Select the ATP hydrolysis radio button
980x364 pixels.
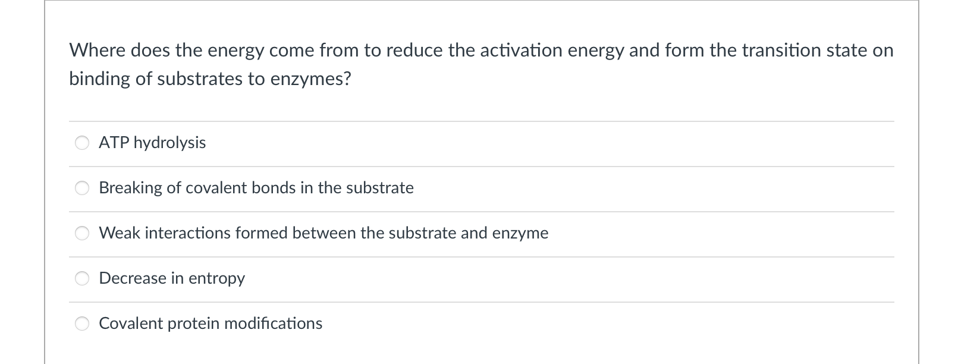click(82, 143)
